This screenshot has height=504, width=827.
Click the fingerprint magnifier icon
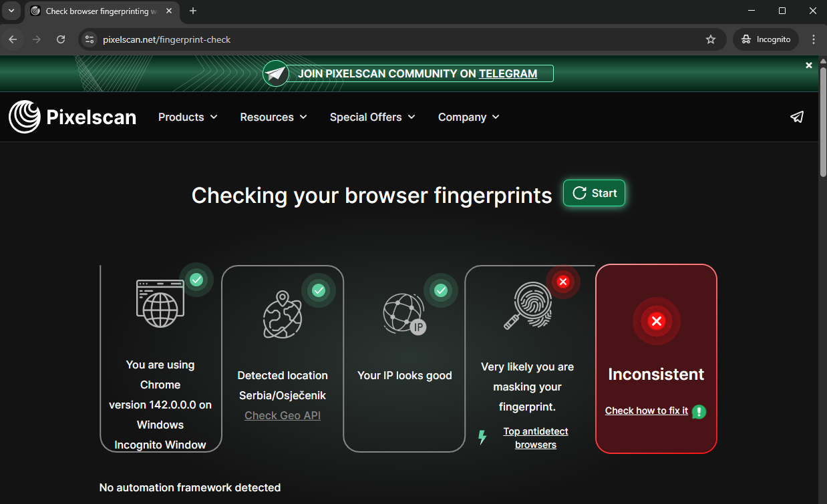(x=527, y=305)
